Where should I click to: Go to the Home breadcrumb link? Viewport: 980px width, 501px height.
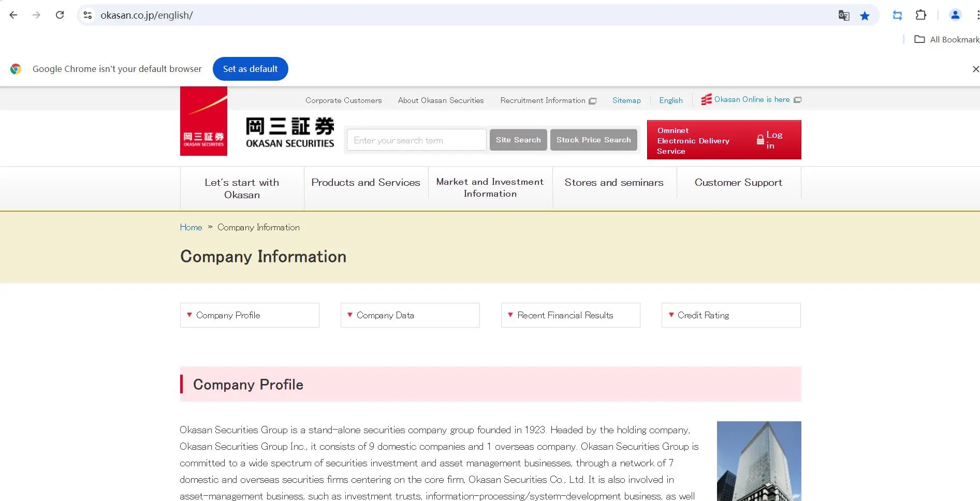coord(191,227)
